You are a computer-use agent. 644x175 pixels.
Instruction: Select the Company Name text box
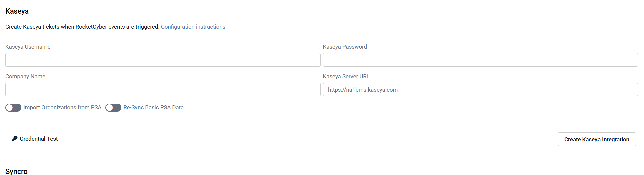click(163, 90)
